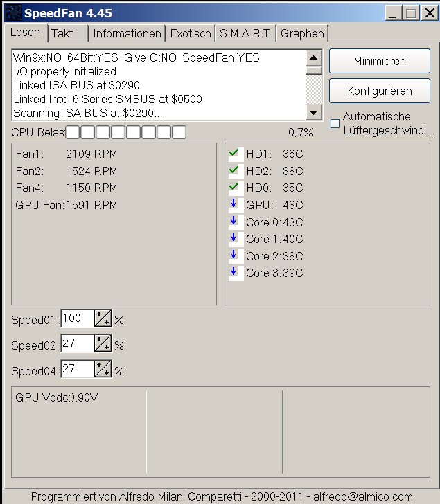Viewport: 440px width, 504px height.
Task: Click the last CPU load bar segment
Action: click(x=179, y=132)
